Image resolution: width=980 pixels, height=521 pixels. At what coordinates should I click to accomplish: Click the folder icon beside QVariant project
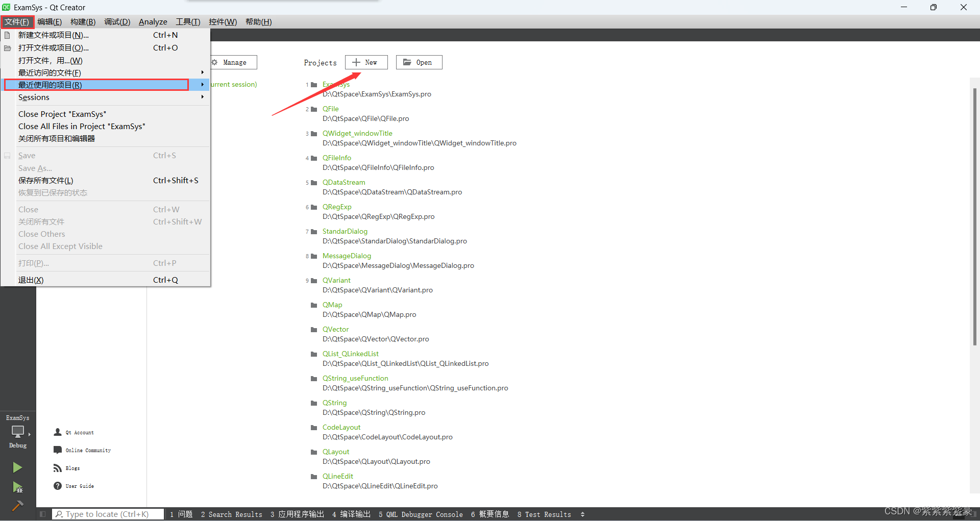[314, 281]
